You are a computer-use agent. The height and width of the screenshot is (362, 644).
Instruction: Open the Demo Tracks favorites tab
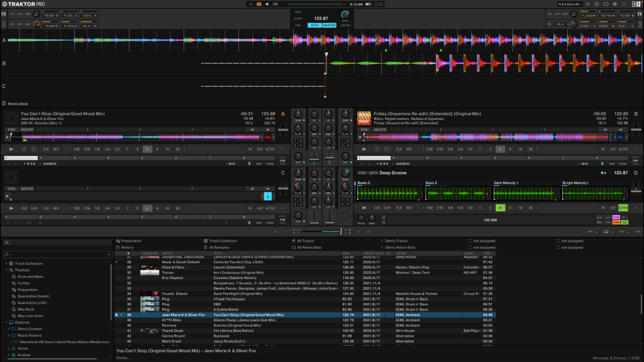click(394, 241)
